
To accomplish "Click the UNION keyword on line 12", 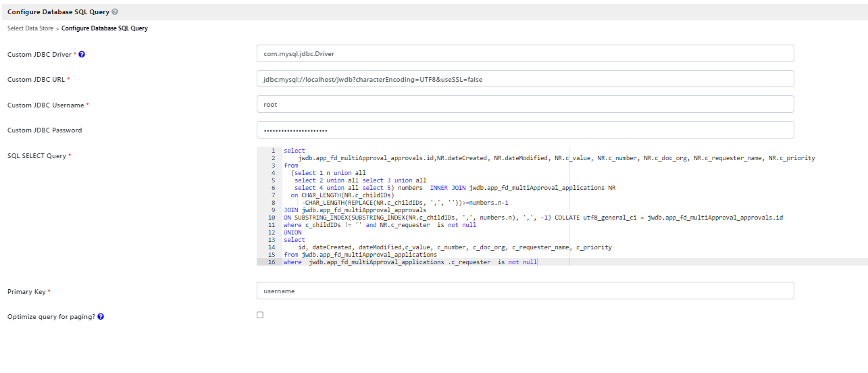I will click(292, 232).
